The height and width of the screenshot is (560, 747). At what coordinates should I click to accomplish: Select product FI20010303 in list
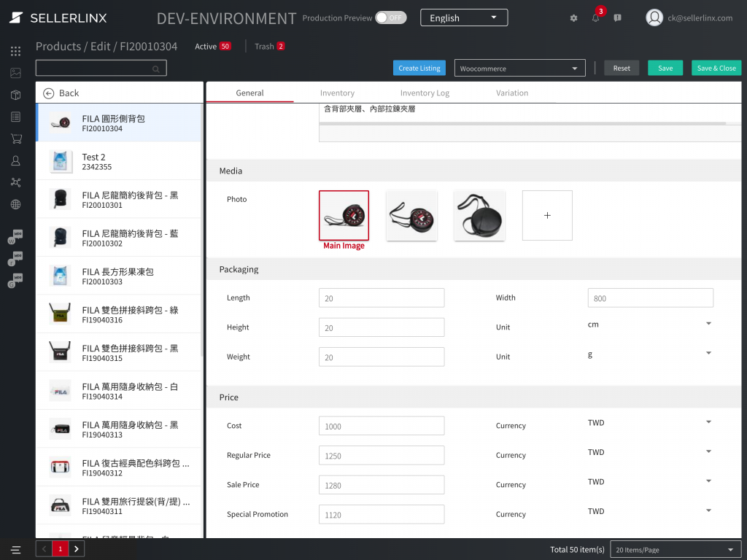119,276
